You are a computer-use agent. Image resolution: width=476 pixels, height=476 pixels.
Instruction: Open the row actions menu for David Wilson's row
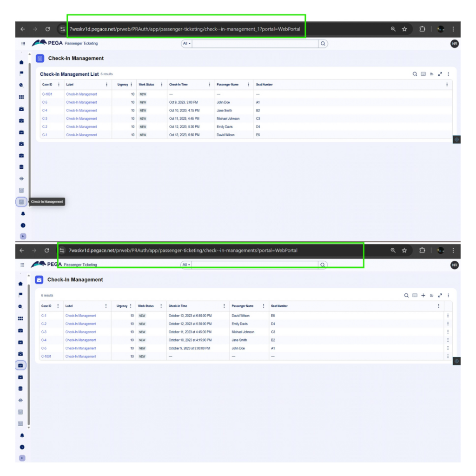tap(448, 316)
